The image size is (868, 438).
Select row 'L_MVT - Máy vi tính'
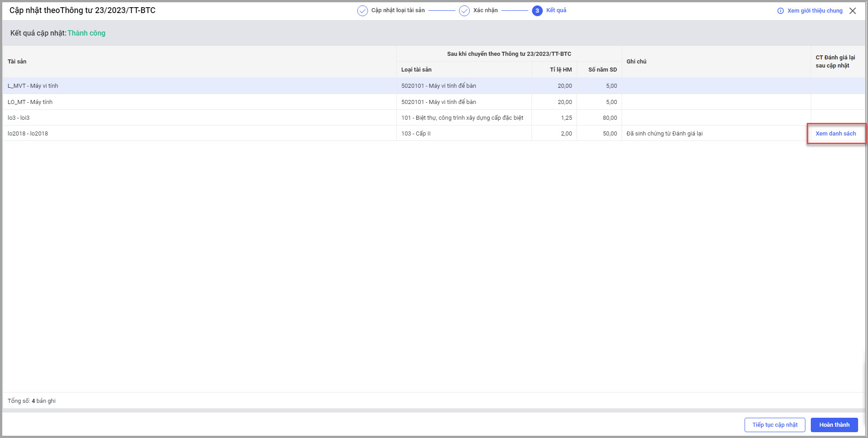[434, 86]
